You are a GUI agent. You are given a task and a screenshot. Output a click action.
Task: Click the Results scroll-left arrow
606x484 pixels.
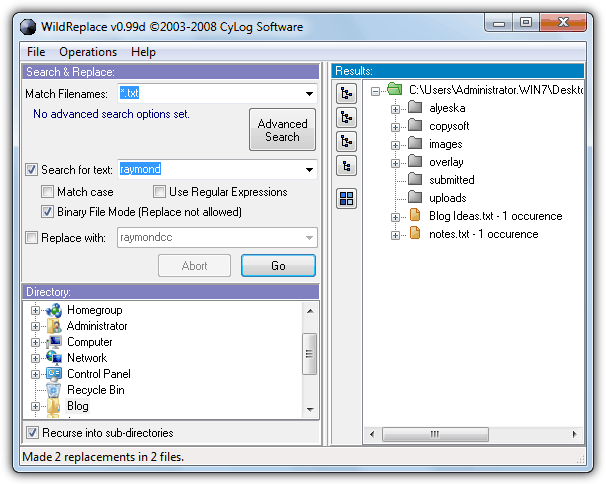(x=372, y=434)
